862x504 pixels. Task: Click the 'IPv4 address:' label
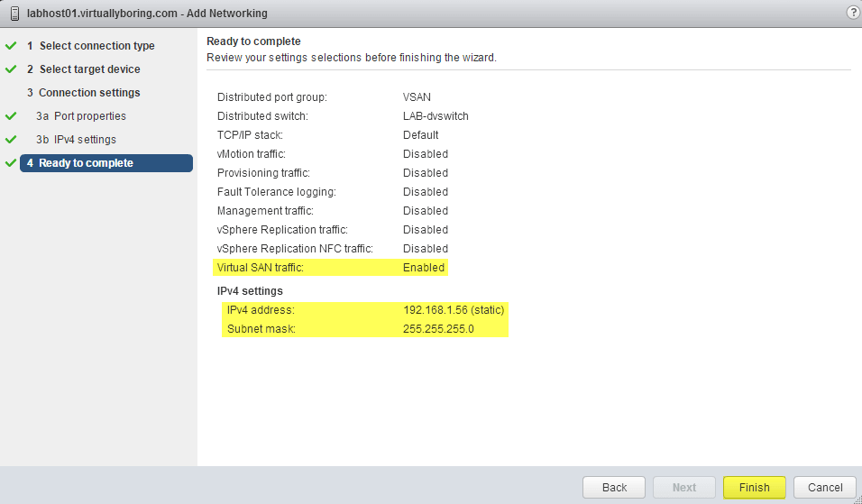[261, 310]
